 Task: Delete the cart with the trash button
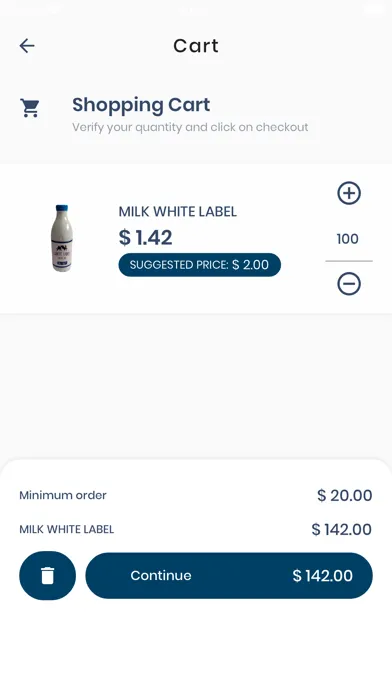48,576
